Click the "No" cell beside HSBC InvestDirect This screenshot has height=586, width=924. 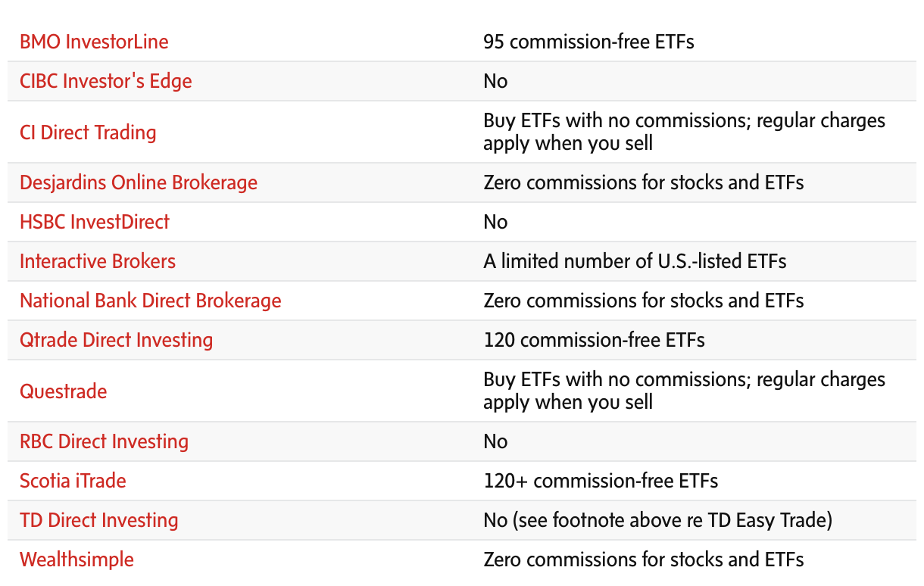point(495,222)
